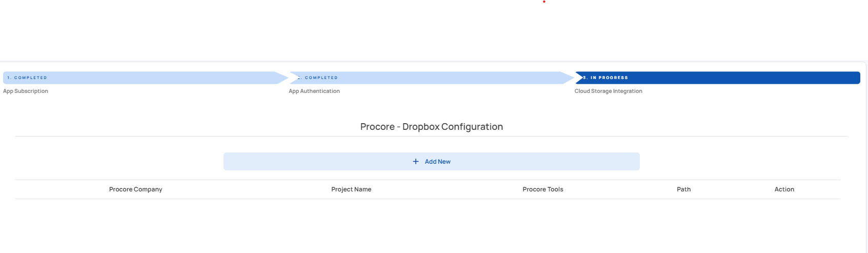Viewport: 868px width, 253px height.
Task: Click the plus icon beside Add New
Action: click(x=416, y=161)
